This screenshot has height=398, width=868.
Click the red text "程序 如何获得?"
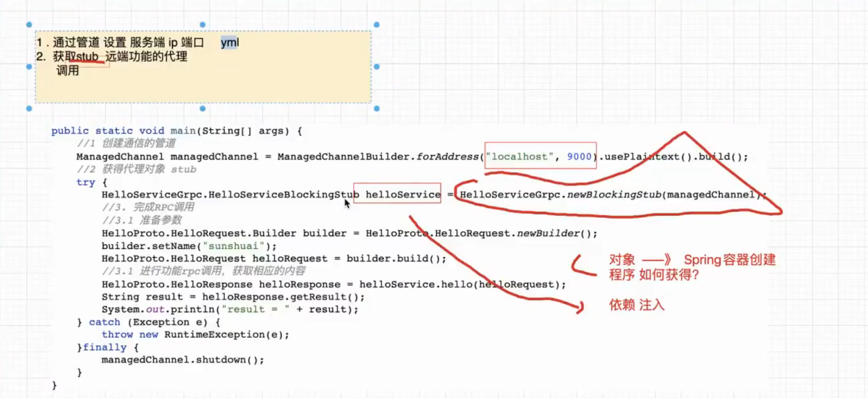point(654,275)
